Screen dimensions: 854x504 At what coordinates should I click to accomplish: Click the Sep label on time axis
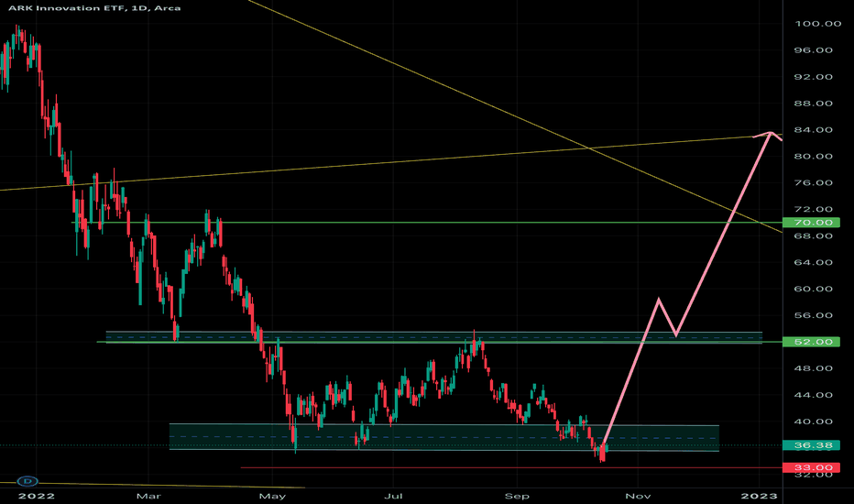click(517, 496)
